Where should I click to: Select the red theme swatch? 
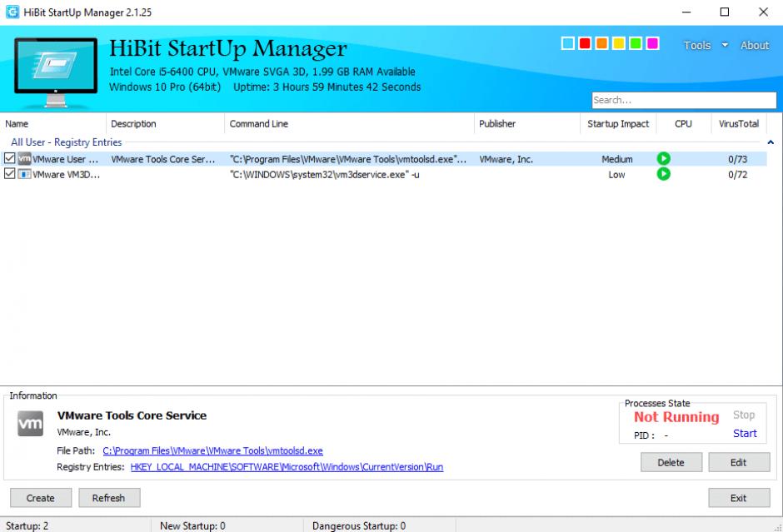[585, 43]
